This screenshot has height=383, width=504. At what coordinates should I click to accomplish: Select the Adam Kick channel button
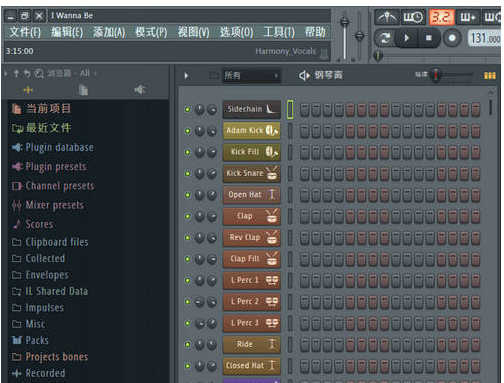(252, 131)
